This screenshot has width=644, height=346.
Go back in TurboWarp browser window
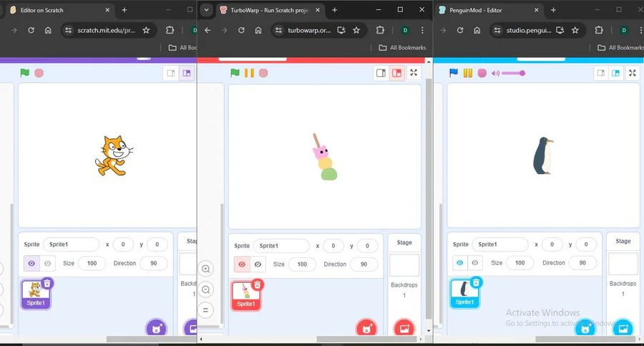(208, 30)
